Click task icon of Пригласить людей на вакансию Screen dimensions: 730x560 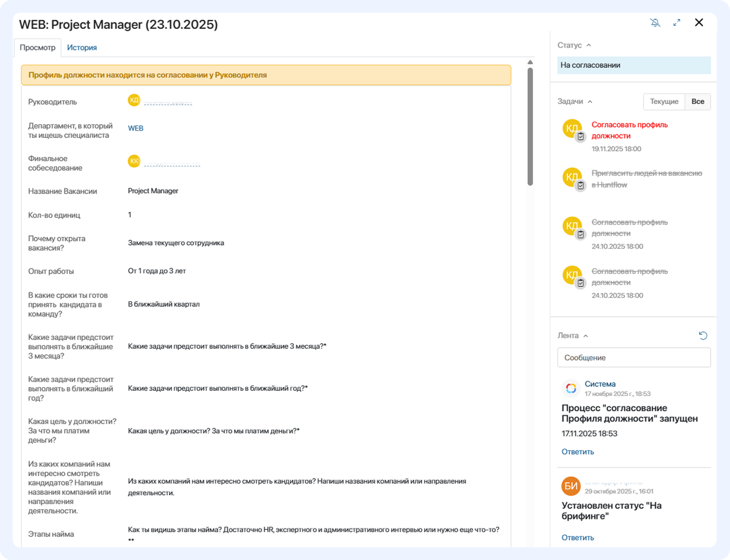point(581,185)
